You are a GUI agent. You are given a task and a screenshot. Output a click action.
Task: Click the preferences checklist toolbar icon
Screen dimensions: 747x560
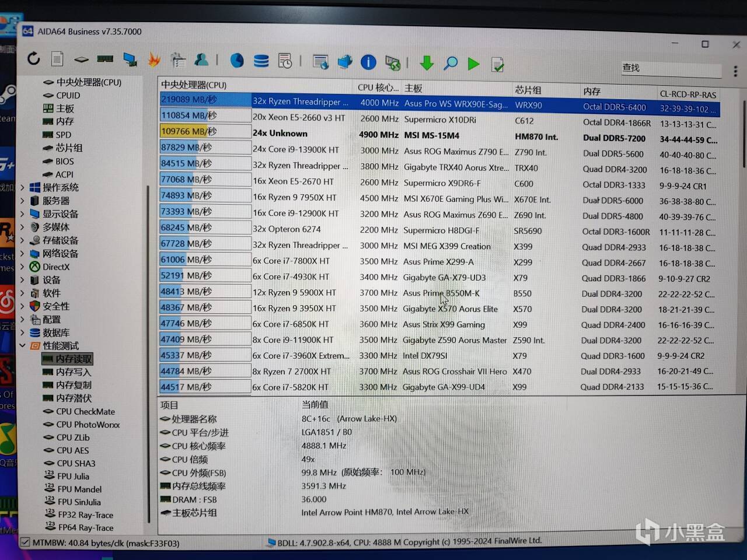click(178, 60)
